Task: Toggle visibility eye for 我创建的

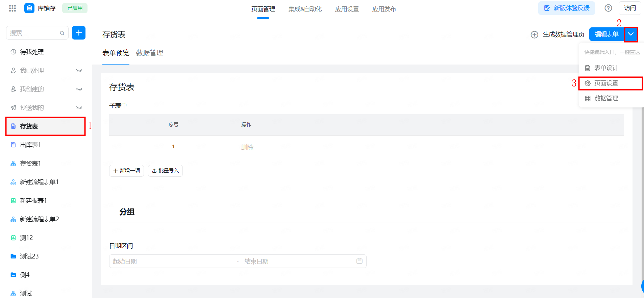Action: point(79,89)
